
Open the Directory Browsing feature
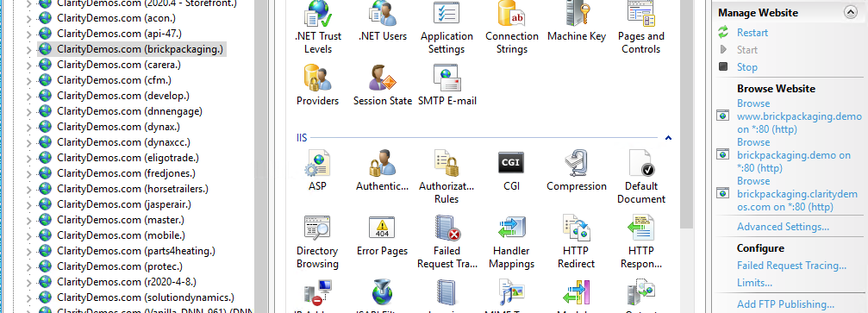pos(318,241)
